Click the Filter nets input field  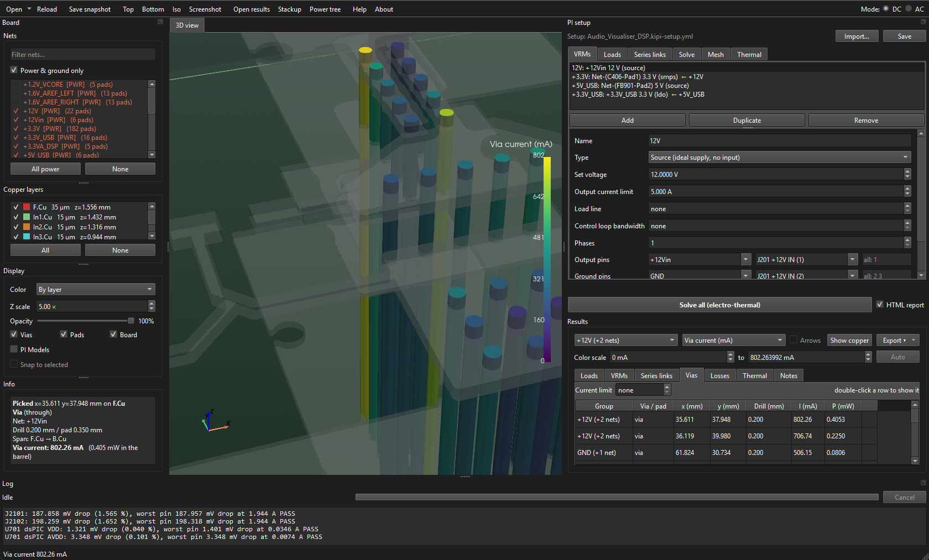tap(83, 55)
